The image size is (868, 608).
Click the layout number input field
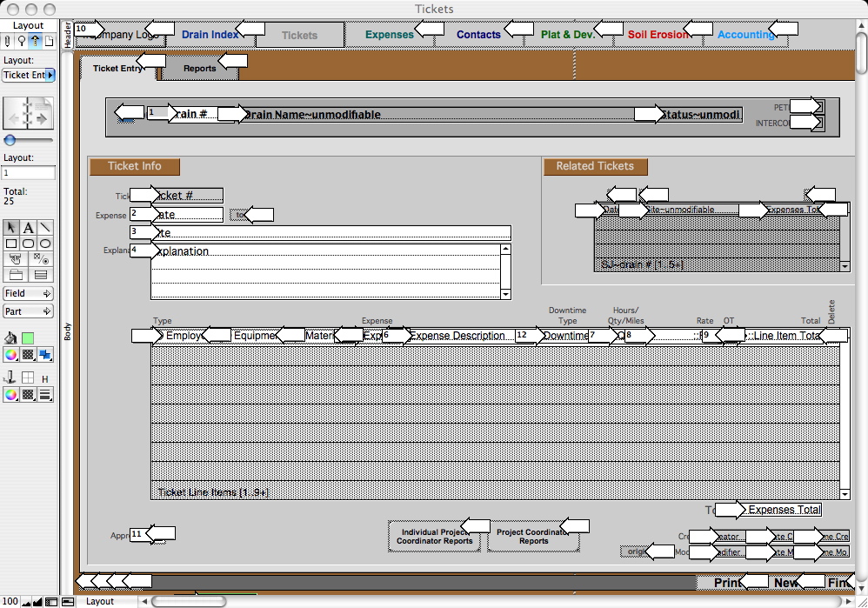tap(29, 174)
